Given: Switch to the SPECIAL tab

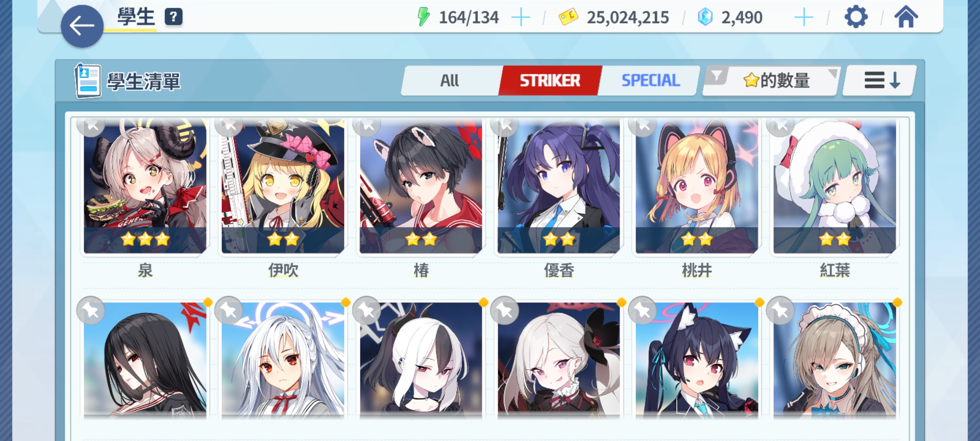Looking at the screenshot, I should pyautogui.click(x=650, y=80).
